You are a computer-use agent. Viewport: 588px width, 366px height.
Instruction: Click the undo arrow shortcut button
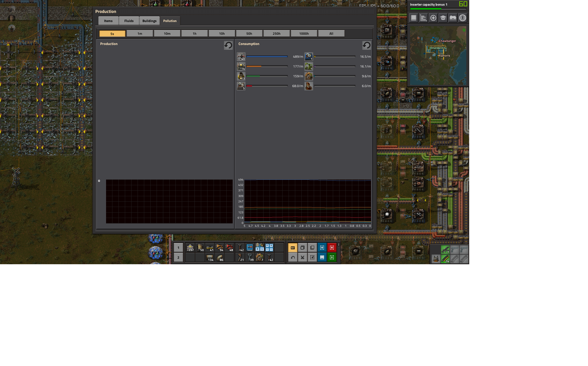pos(293,257)
